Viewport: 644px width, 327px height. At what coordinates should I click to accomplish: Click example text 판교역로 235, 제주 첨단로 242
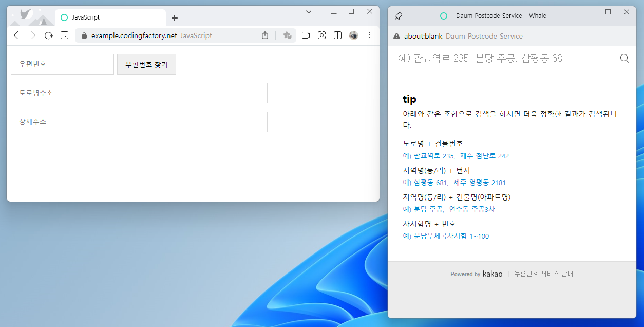click(456, 156)
